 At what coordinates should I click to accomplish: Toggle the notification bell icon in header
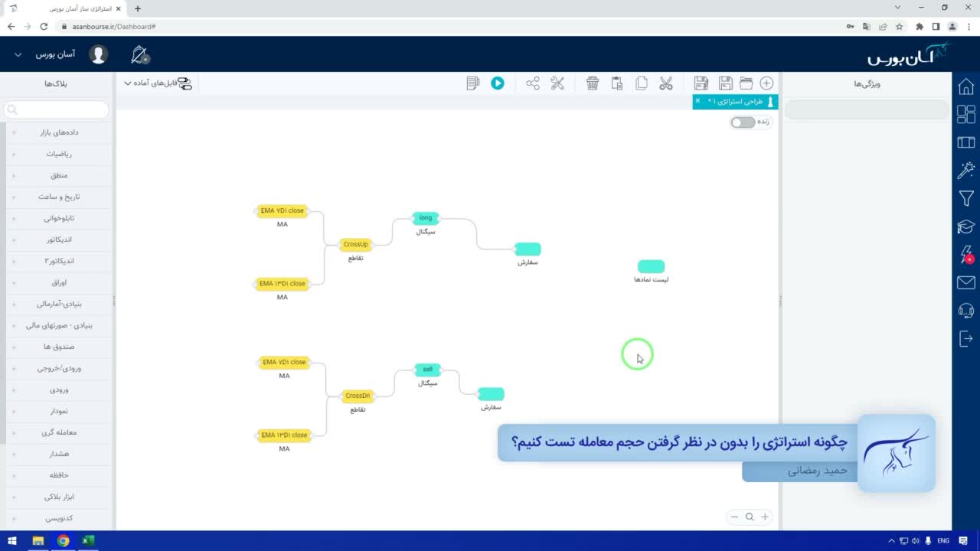point(139,54)
